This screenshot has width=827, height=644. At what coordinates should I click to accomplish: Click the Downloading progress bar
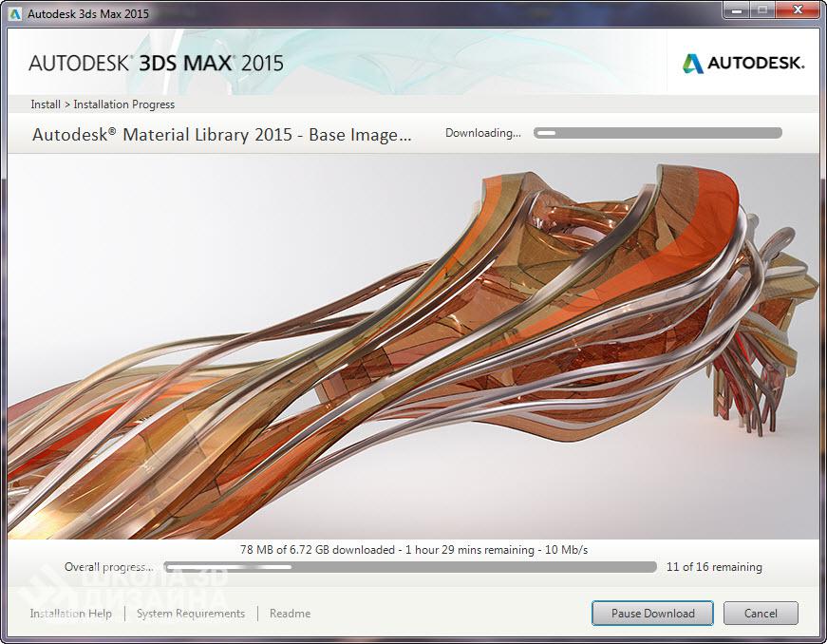pyautogui.click(x=658, y=133)
